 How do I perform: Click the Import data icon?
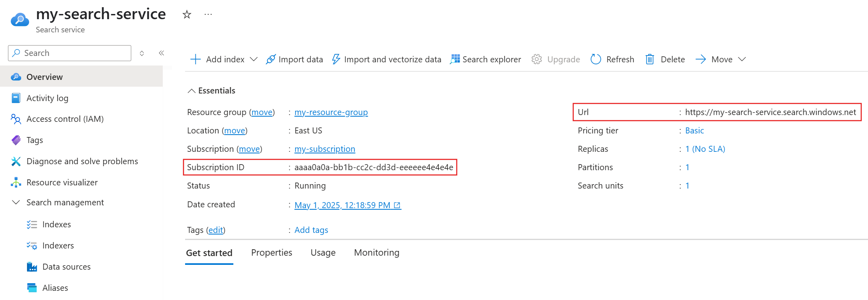[271, 60]
